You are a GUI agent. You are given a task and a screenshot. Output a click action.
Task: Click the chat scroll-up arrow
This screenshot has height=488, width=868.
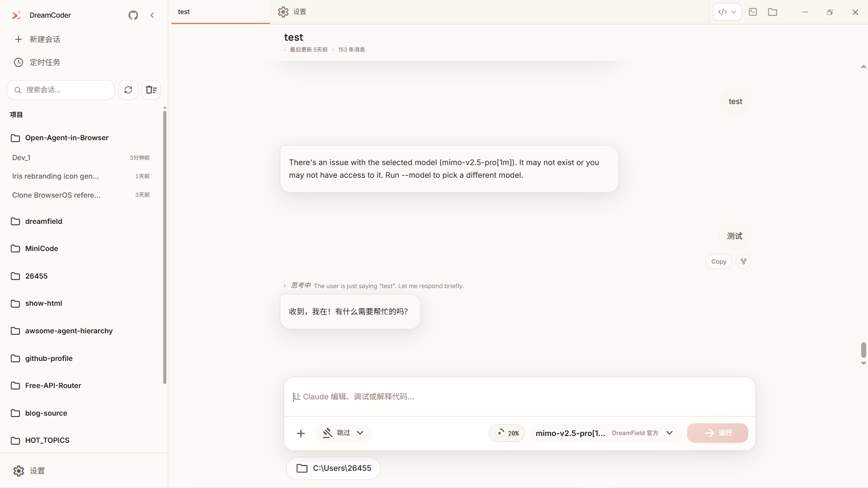tap(863, 66)
